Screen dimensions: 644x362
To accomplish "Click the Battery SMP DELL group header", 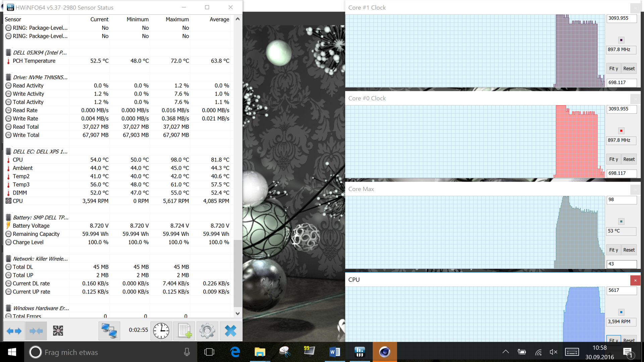I will pyautogui.click(x=37, y=218).
